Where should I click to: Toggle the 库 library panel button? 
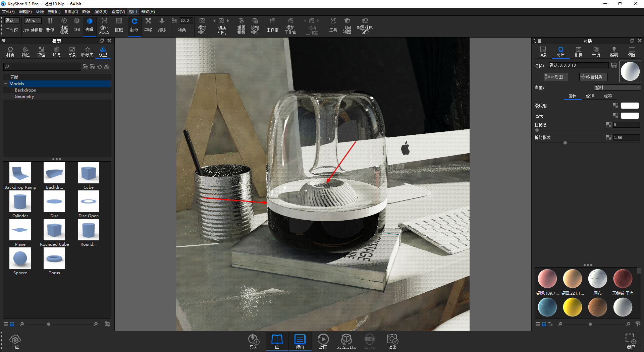(277, 341)
